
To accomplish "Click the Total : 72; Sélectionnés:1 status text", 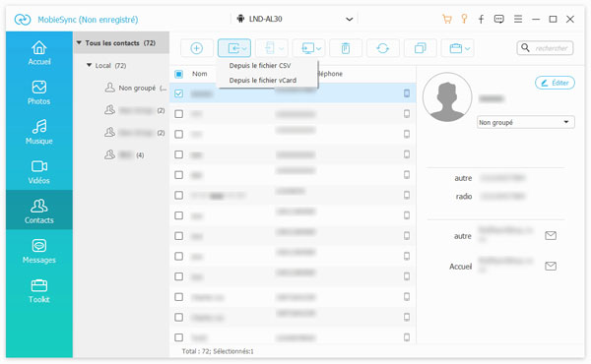I will click(218, 351).
